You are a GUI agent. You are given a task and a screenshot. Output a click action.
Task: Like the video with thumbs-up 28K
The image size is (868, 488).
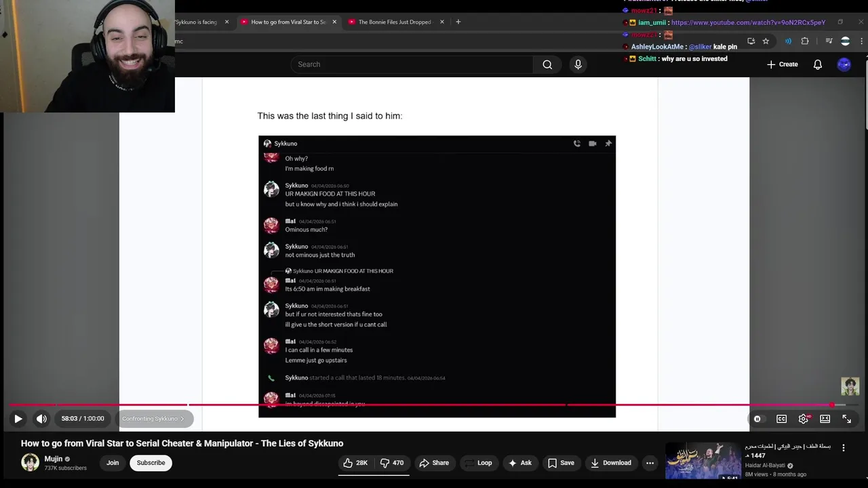pos(355,463)
